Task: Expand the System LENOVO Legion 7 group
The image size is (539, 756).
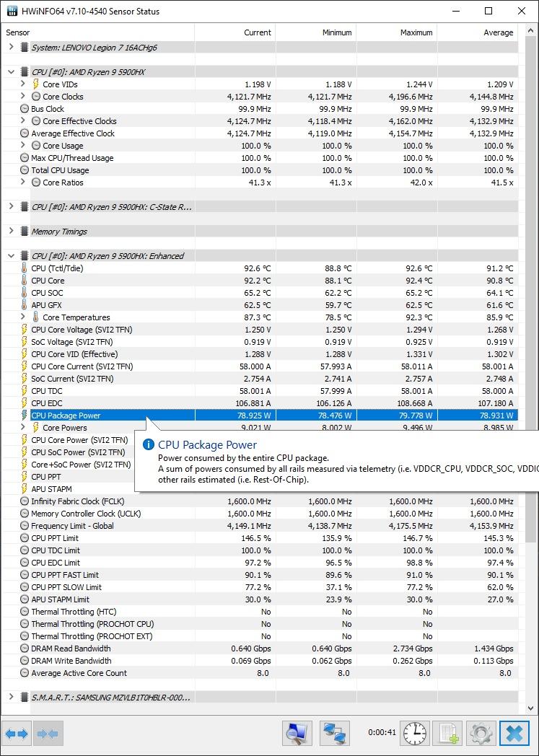Action: click(x=11, y=48)
